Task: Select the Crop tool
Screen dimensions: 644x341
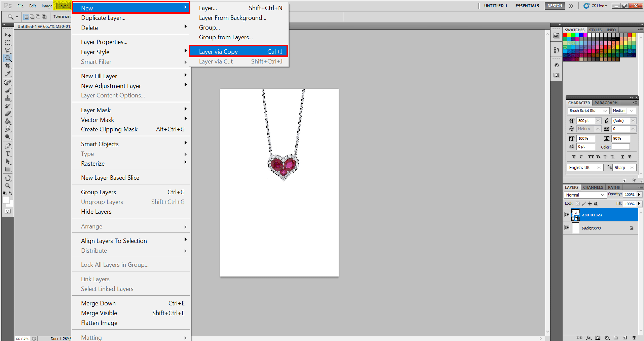Action: tap(8, 66)
